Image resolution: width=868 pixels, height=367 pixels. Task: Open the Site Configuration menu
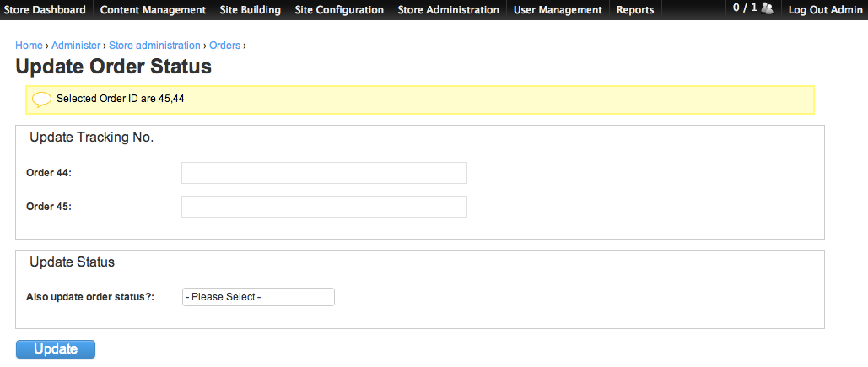click(x=339, y=10)
